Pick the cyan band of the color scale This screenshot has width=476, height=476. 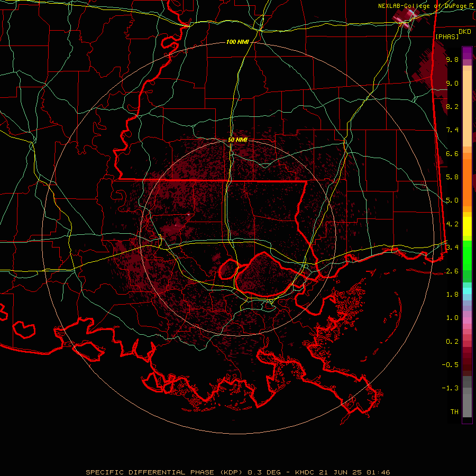[x=467, y=291]
